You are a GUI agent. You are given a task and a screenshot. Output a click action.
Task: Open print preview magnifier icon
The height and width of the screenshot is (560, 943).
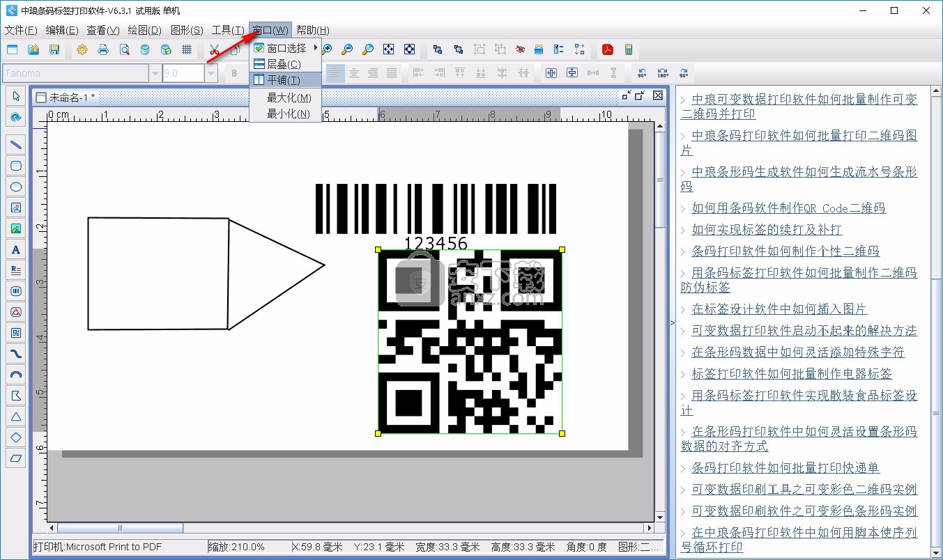[124, 49]
